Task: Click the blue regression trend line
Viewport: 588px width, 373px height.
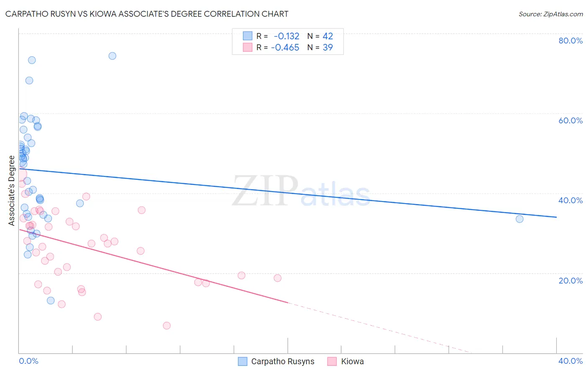Action: [288, 193]
